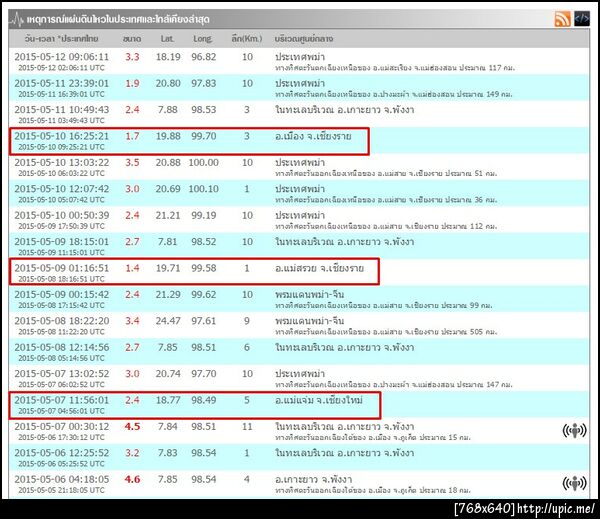Click the magnitude column header
The image size is (600, 519).
coord(132,39)
